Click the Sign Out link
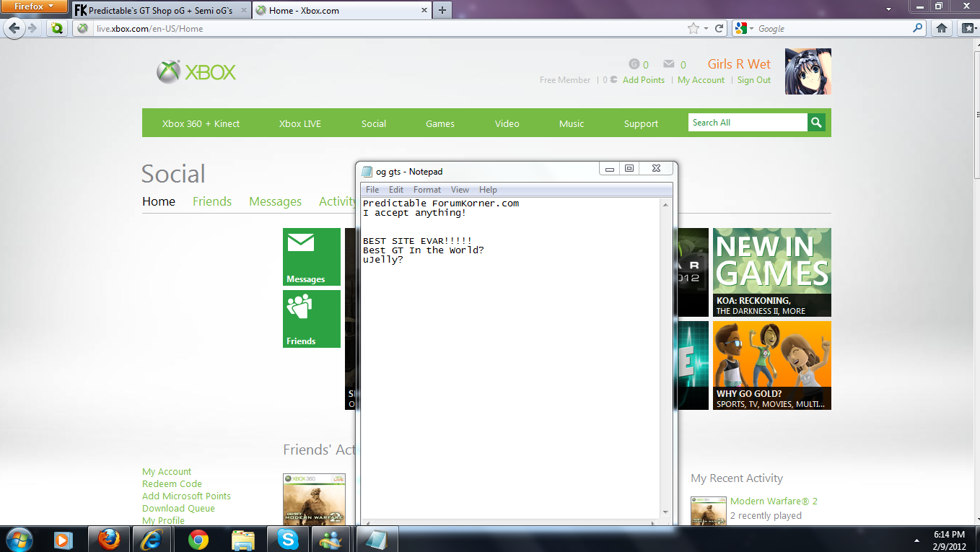This screenshot has width=980, height=552. coord(754,80)
